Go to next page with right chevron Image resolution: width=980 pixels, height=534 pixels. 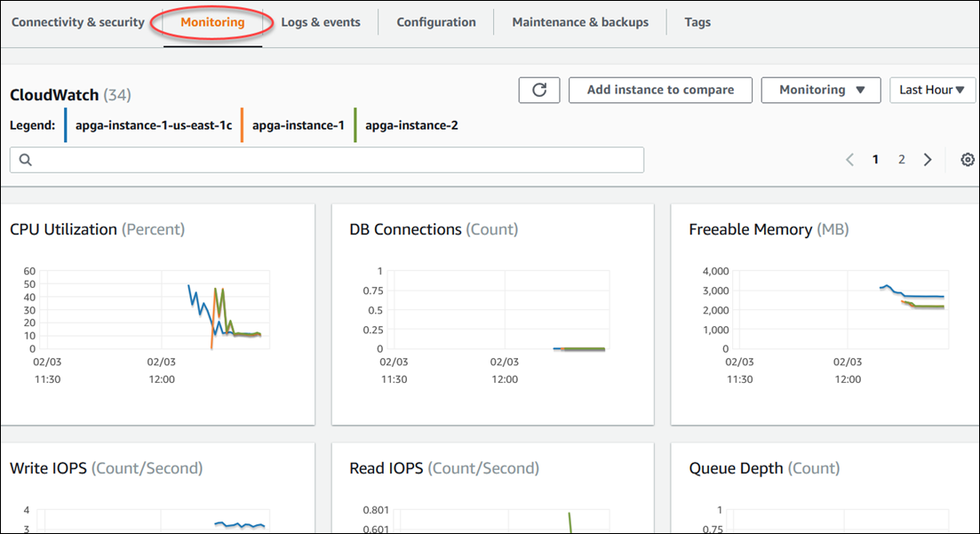pyautogui.click(x=928, y=160)
